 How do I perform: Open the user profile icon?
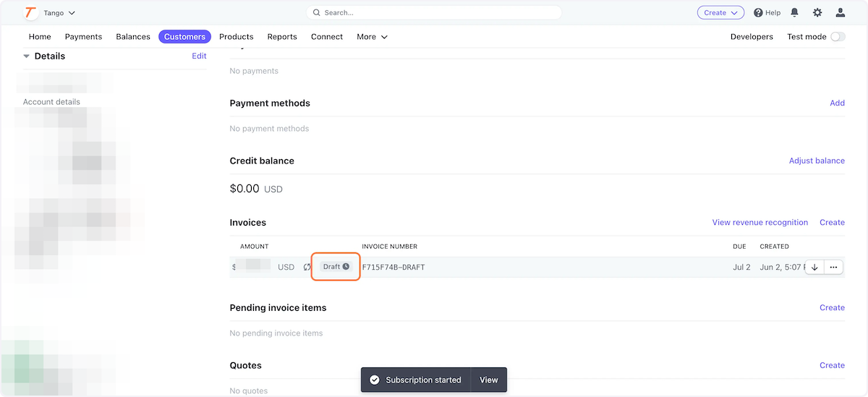tap(840, 12)
